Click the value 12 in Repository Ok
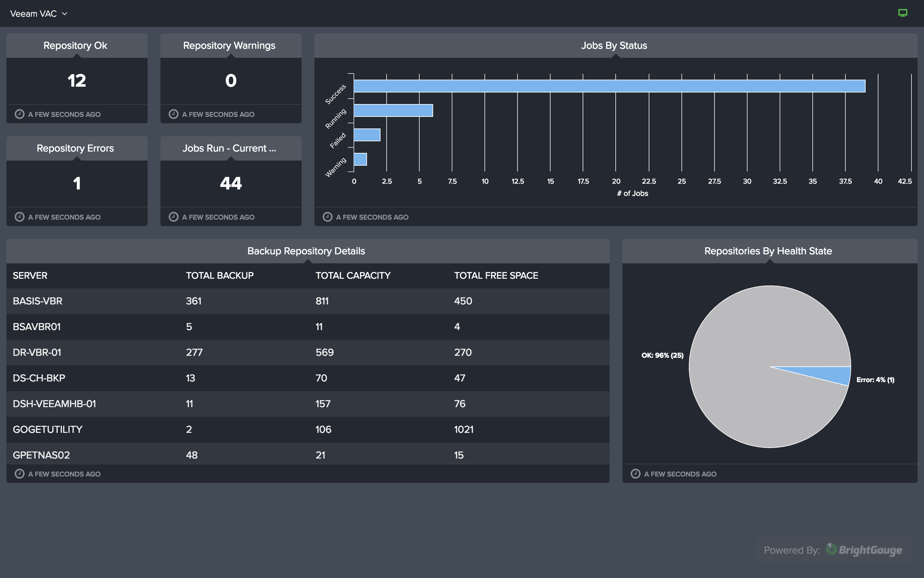 tap(77, 81)
